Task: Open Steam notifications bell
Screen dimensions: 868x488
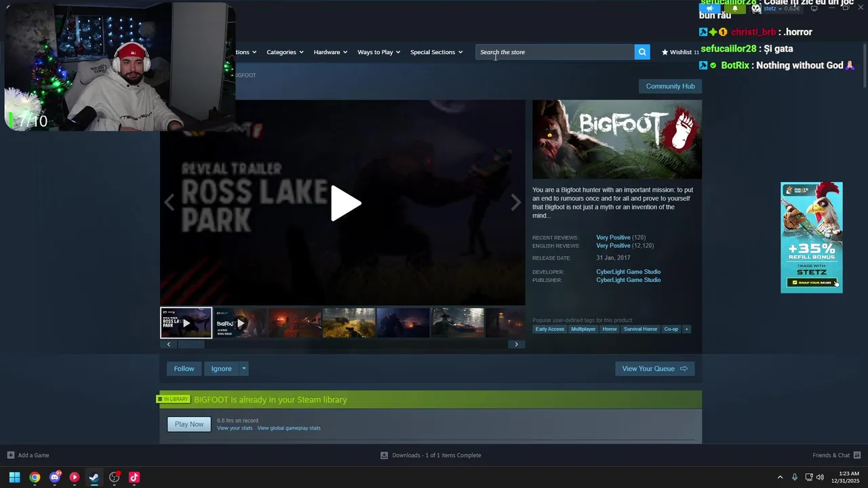Action: [734, 9]
